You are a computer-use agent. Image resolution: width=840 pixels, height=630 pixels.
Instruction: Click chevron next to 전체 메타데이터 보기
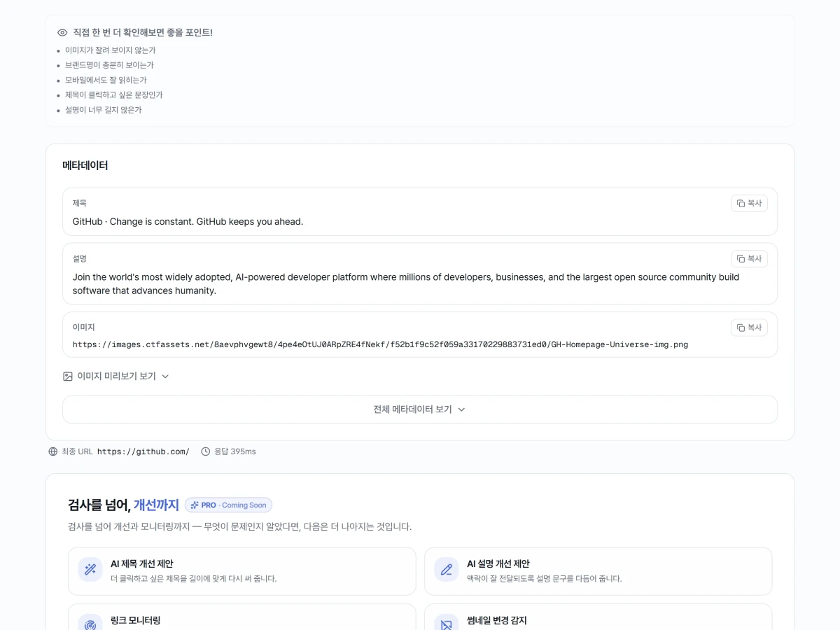coord(461,409)
